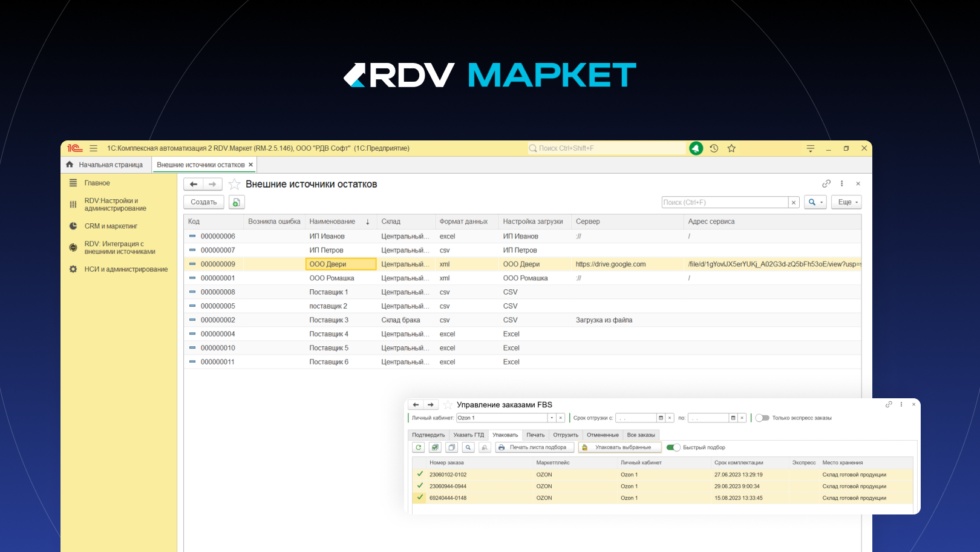Copy link using the chain icon
Viewport: 980px width, 552px height.
click(x=826, y=183)
